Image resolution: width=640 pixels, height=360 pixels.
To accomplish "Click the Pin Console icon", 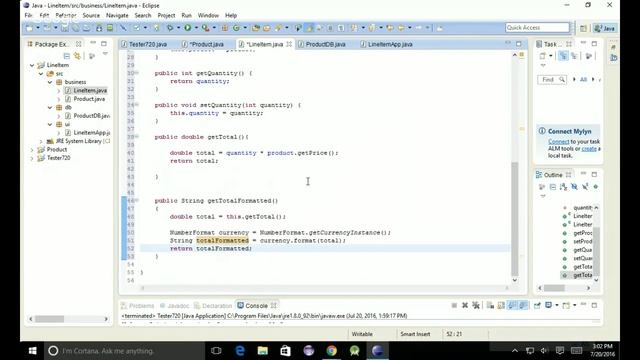I will [x=537, y=305].
